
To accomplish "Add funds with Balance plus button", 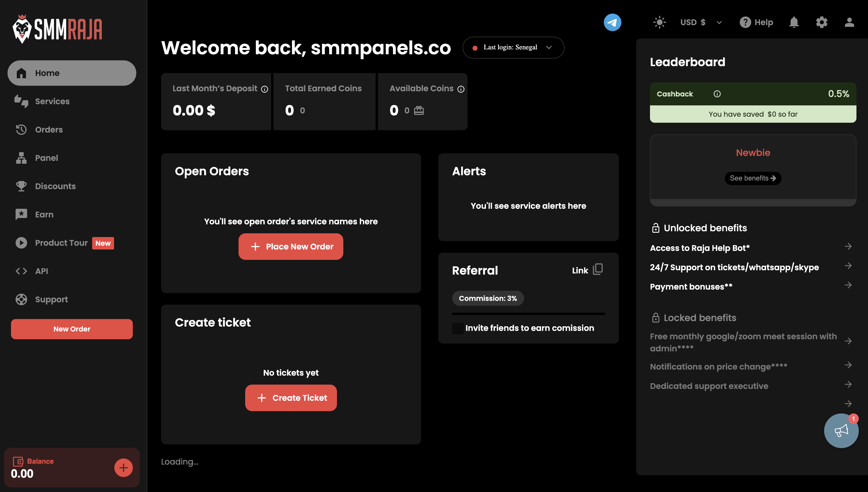I will click(x=123, y=468).
